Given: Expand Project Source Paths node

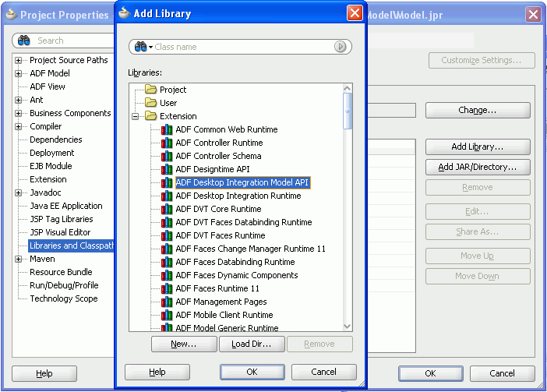Looking at the screenshot, I should 19,60.
